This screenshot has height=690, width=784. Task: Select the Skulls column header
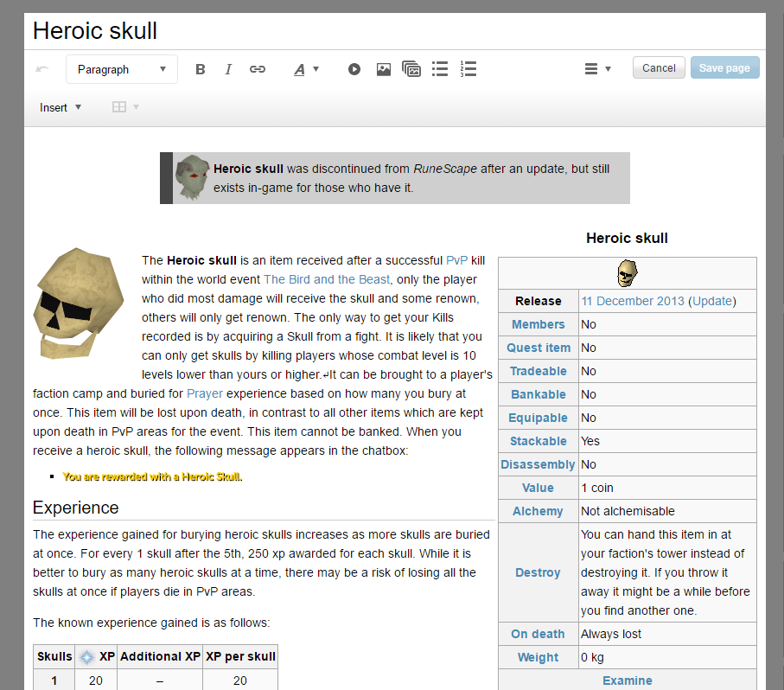click(54, 656)
